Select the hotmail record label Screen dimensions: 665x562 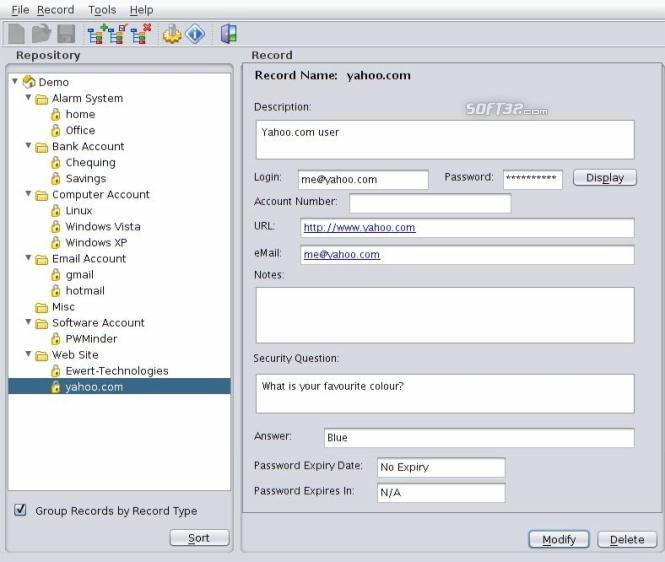[85, 291]
